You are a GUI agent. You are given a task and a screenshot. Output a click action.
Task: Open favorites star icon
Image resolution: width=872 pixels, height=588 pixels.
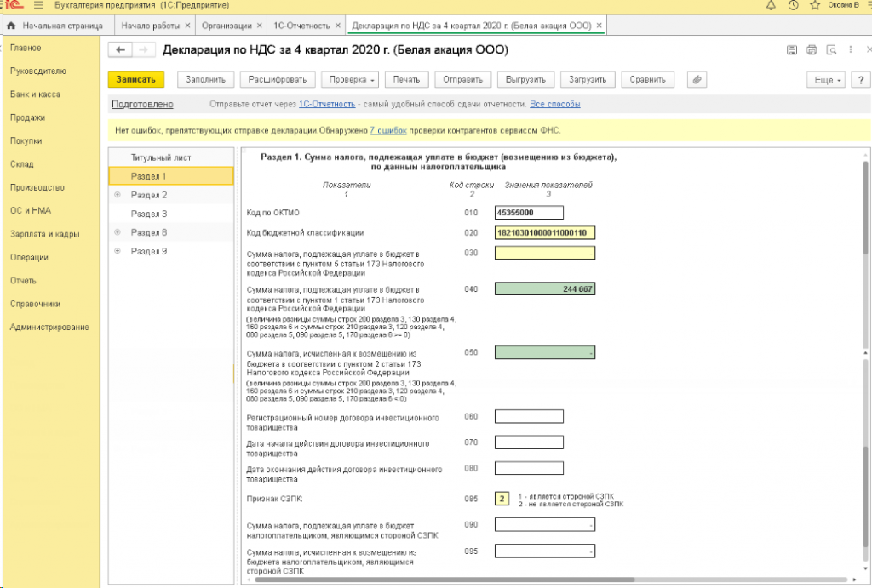[815, 5]
